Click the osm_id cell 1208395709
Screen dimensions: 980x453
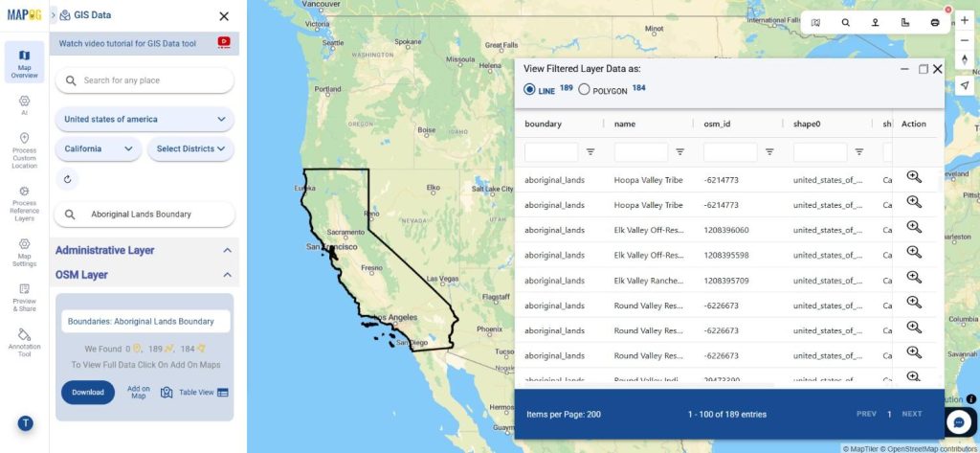[x=726, y=281]
